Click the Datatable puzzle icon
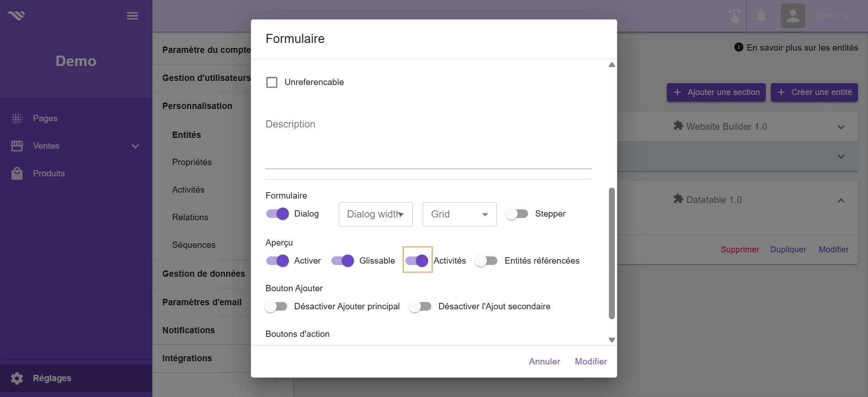Image resolution: width=868 pixels, height=397 pixels. click(678, 198)
